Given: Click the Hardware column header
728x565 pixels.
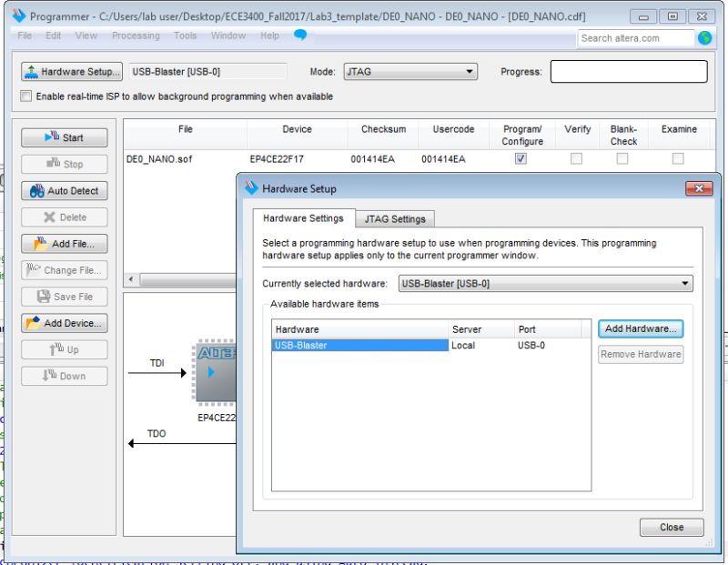Looking at the screenshot, I should [x=359, y=329].
